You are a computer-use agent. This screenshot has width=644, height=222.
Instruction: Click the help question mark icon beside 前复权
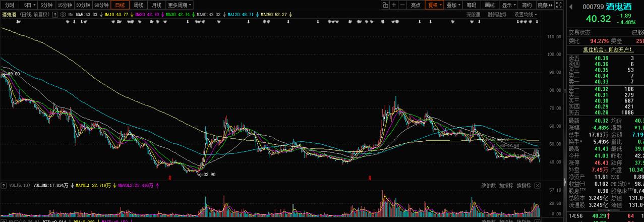coord(56,15)
